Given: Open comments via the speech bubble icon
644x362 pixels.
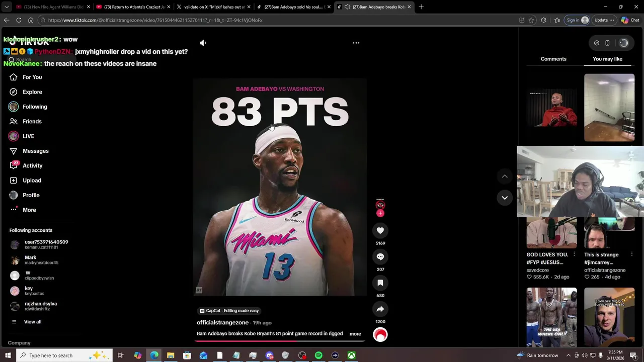Looking at the screenshot, I should (380, 256).
